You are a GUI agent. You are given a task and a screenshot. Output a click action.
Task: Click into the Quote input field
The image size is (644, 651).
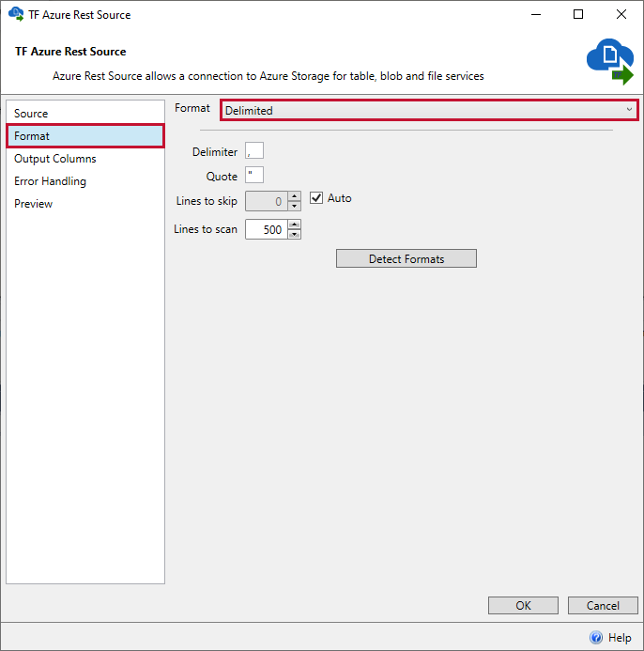[x=254, y=175]
